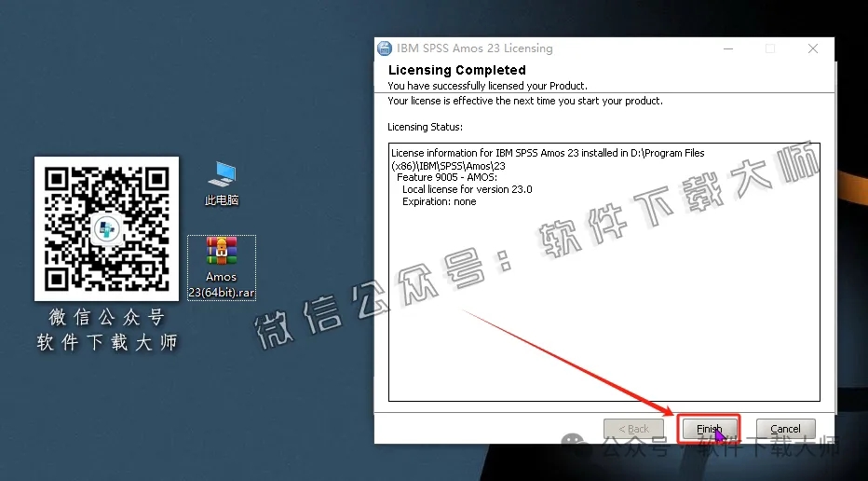Minimize the Amos 23 Licensing window
Screen dimensions: 868x481
pyautogui.click(x=728, y=48)
